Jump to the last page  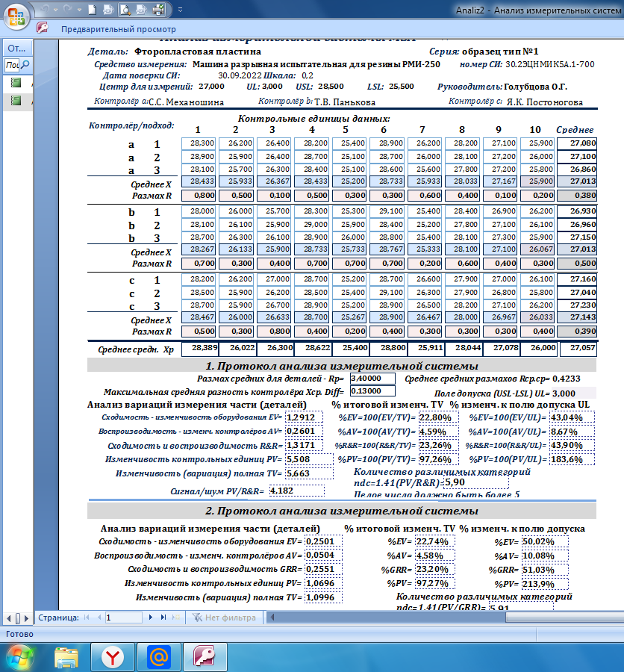(x=163, y=617)
